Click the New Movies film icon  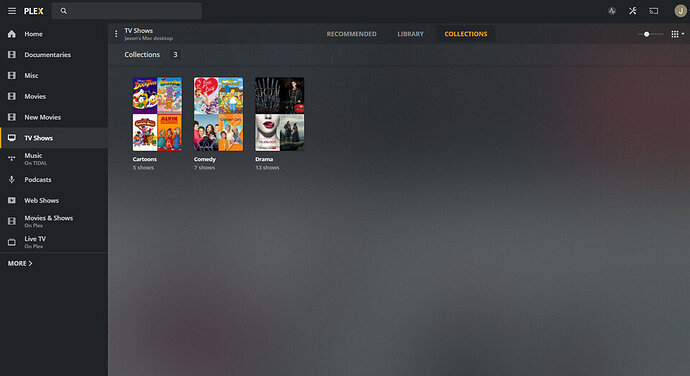[x=12, y=117]
